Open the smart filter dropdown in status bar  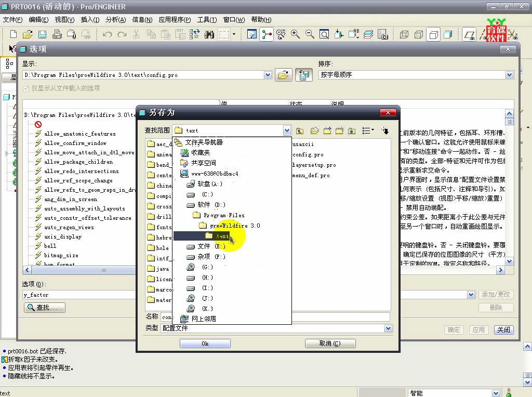pos(496,393)
